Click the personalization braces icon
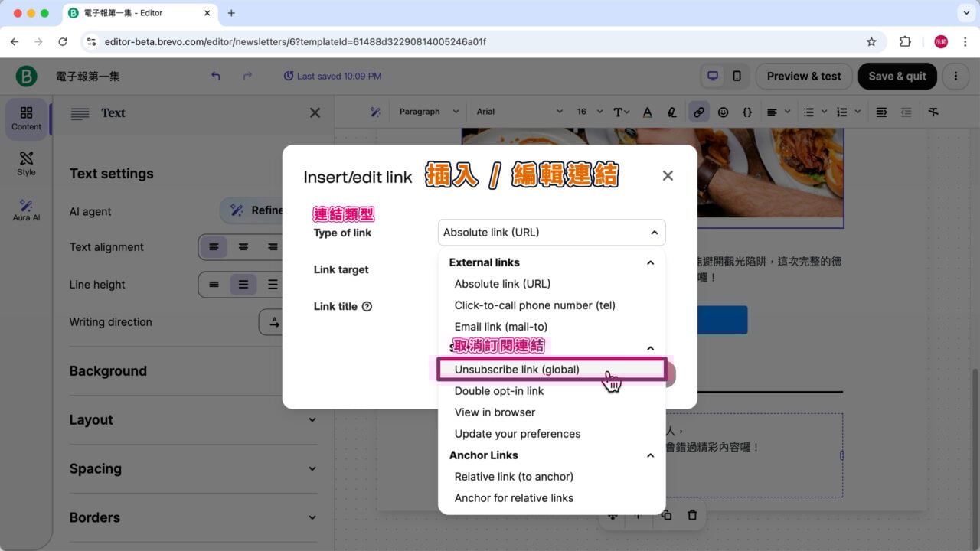 747,112
